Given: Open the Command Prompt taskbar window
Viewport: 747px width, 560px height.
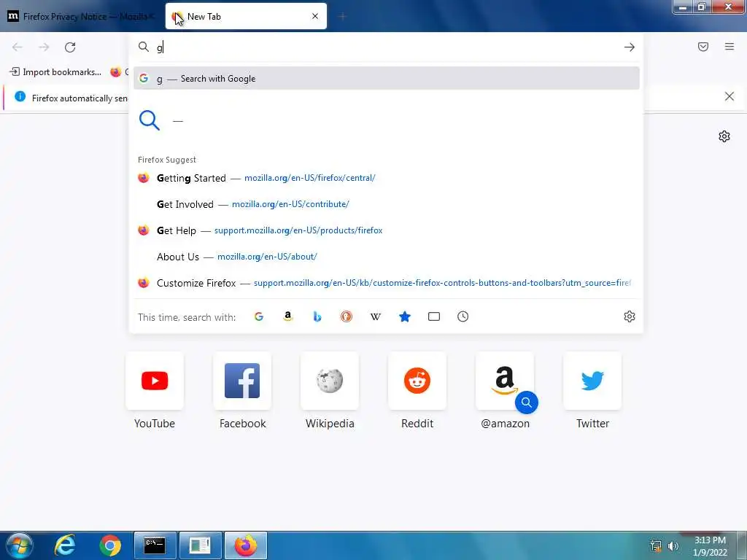Looking at the screenshot, I should coord(155,545).
